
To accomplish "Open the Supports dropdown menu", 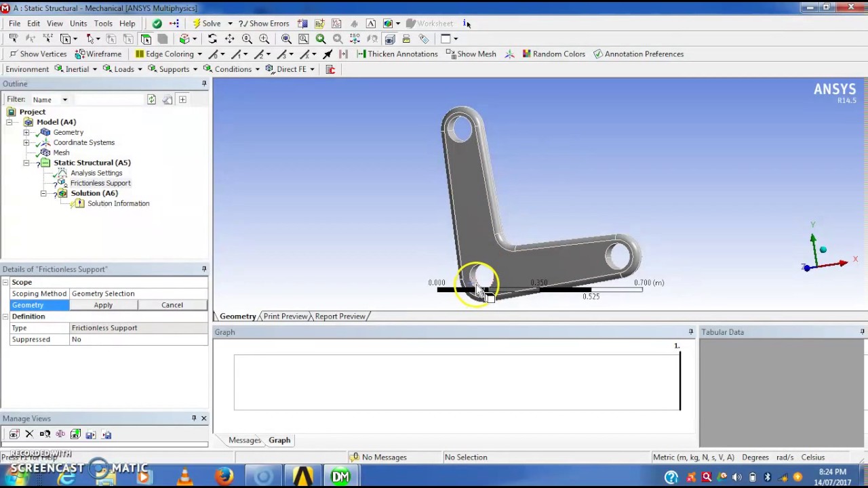I will tap(173, 69).
